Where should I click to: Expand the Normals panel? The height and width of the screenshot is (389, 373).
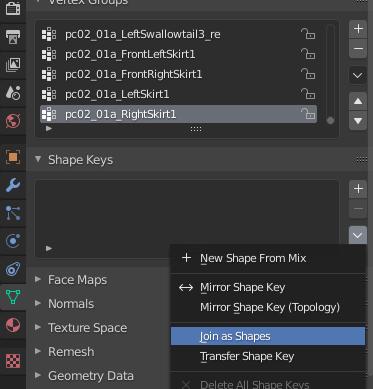[38, 303]
